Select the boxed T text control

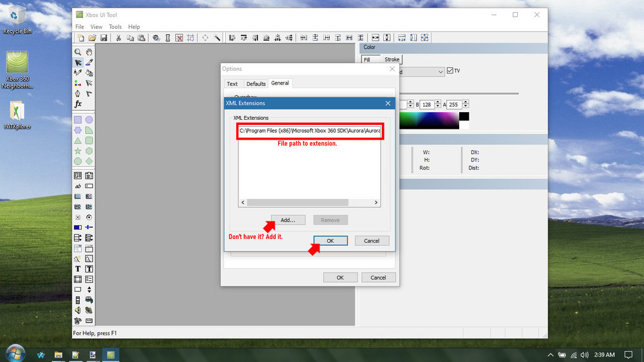click(x=89, y=269)
